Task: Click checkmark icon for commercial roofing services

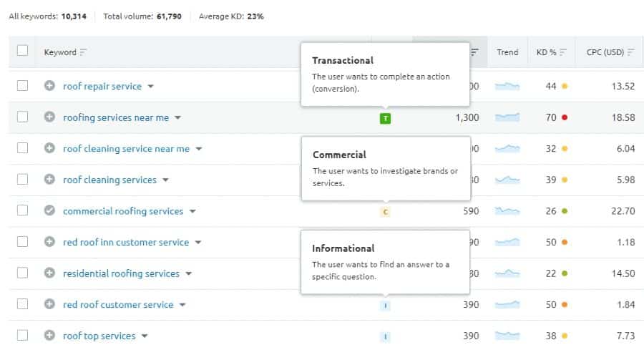Action: click(x=49, y=210)
